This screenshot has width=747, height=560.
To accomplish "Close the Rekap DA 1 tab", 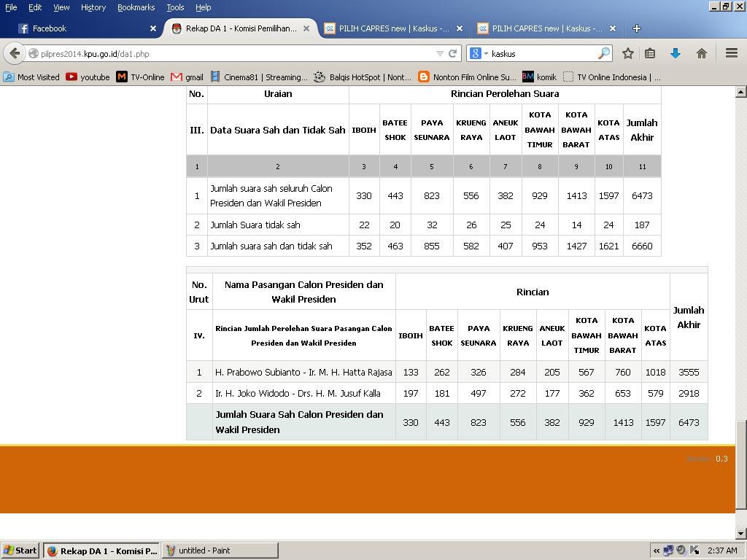I will click(x=306, y=28).
